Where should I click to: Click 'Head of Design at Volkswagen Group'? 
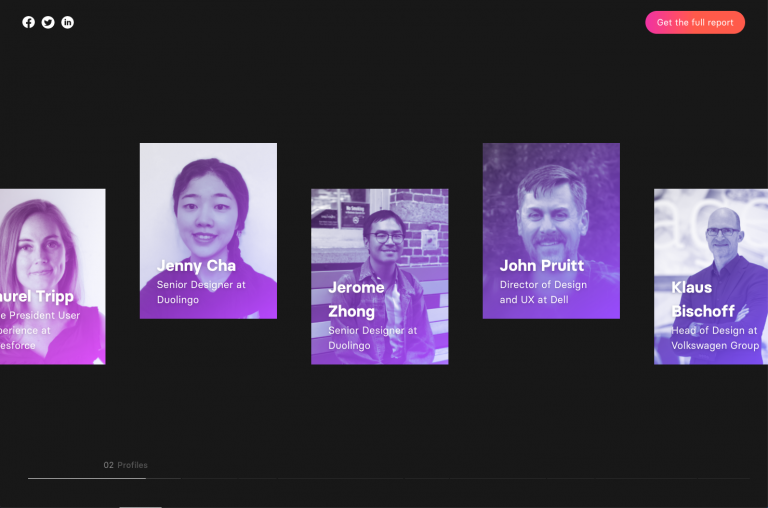pos(715,338)
